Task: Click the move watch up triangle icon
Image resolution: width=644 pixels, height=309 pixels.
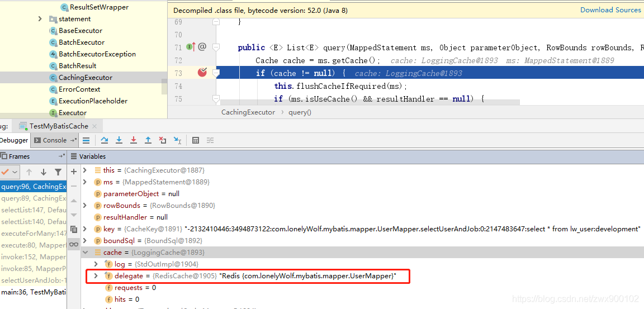Action: [x=74, y=201]
